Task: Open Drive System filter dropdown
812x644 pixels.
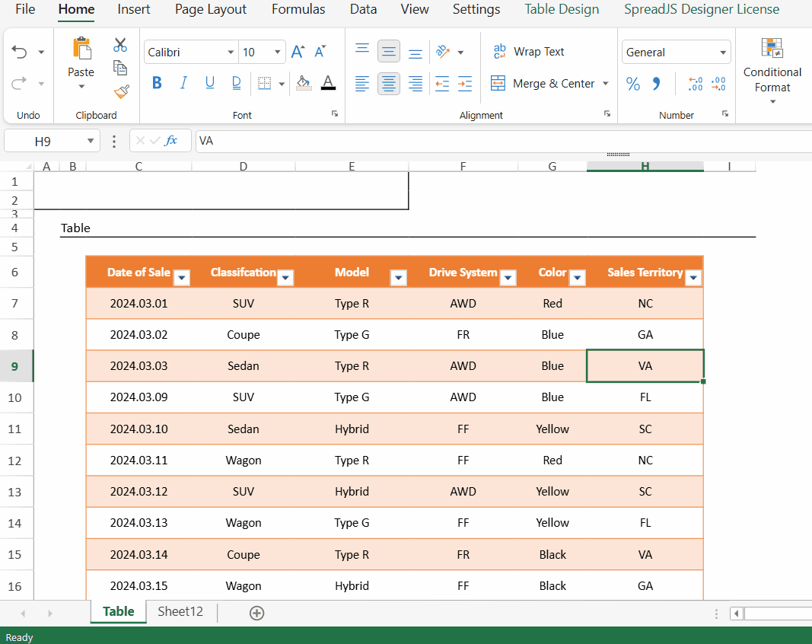Action: coord(508,278)
